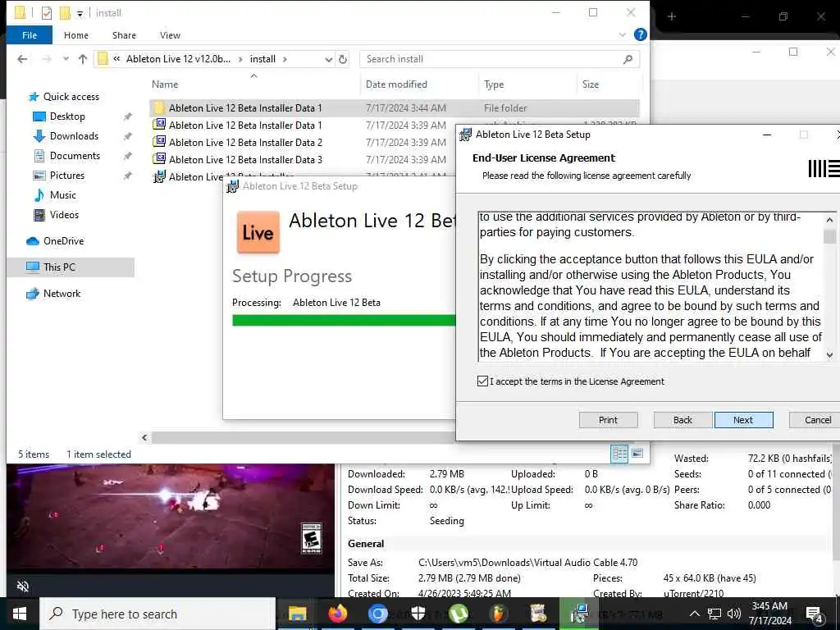840x630 pixels.
Task: Click the Print button in the license dialog
Action: 608,420
